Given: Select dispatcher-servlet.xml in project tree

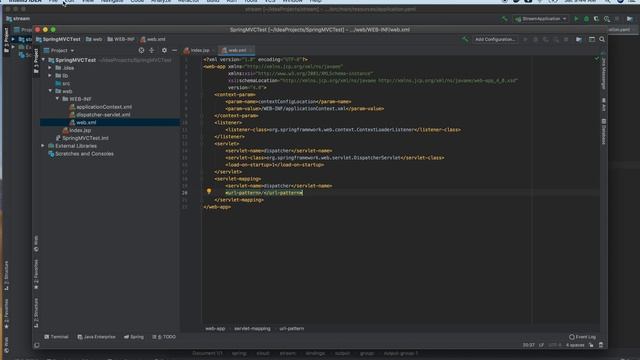Looking at the screenshot, I should click(x=103, y=115).
